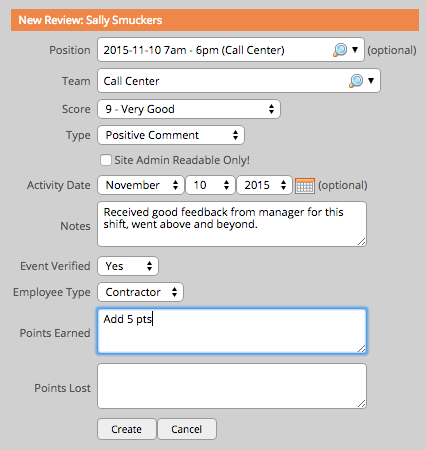This screenshot has width=426, height=450.
Task: Click into the Points Lost text area
Action: (x=232, y=386)
